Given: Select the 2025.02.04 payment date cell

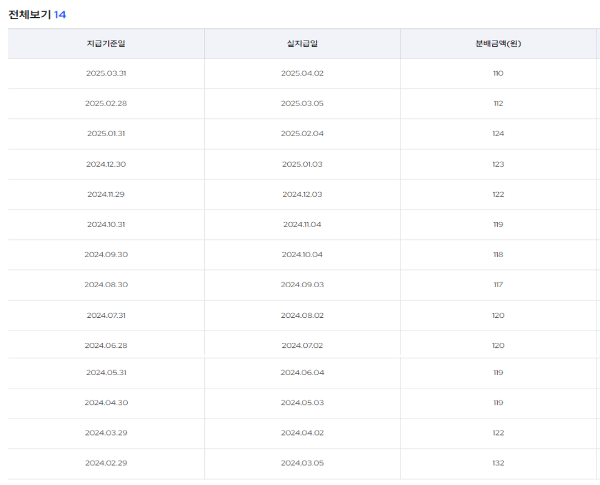Looking at the screenshot, I should point(302,134).
